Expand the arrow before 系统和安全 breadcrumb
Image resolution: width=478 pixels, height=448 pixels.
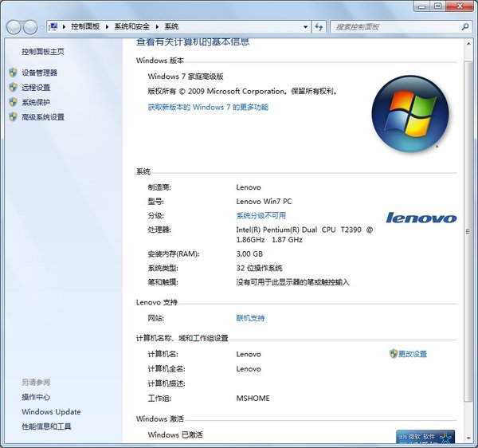pyautogui.click(x=107, y=27)
